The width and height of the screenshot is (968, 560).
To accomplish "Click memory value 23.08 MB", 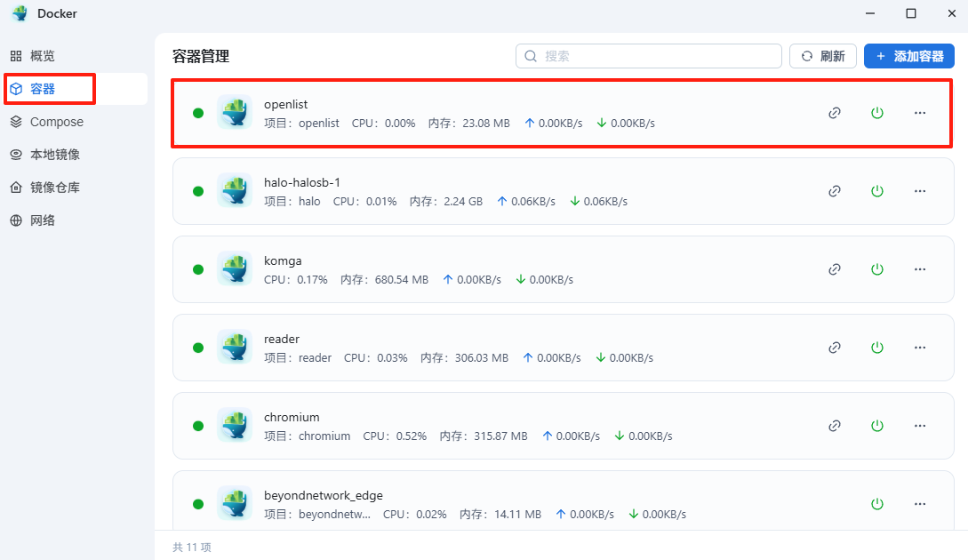I will [x=486, y=124].
